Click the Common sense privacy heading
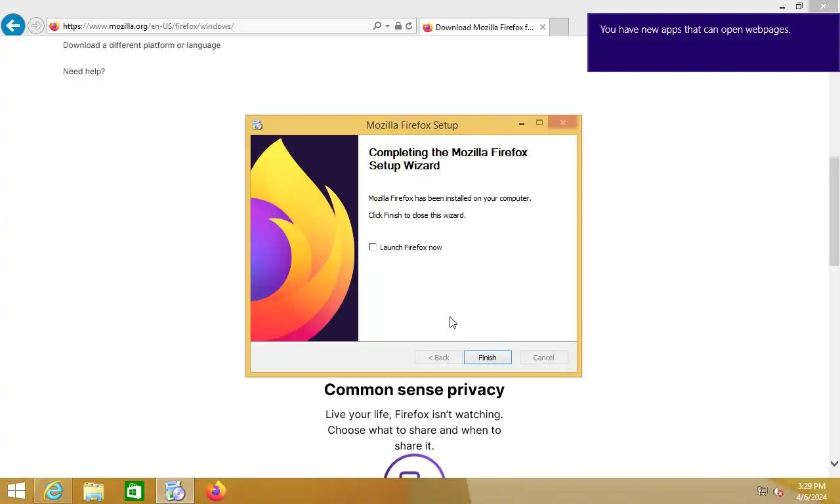Image resolution: width=840 pixels, height=504 pixels. (x=414, y=390)
